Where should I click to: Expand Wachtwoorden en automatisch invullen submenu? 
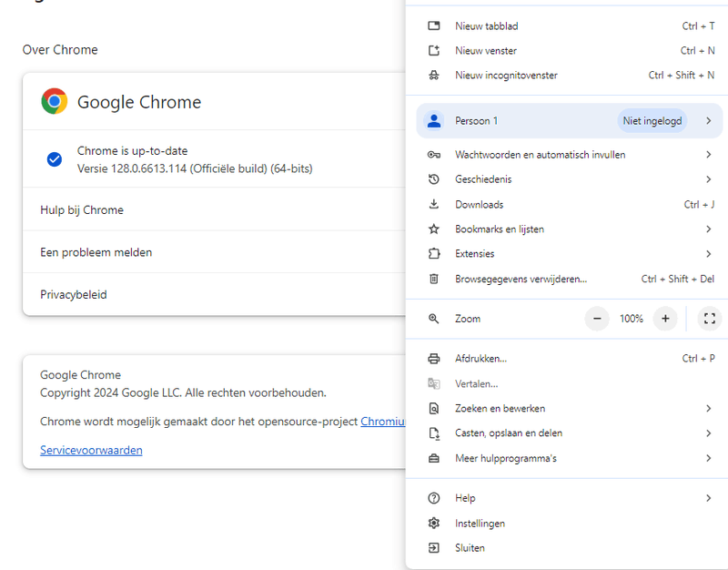click(708, 155)
